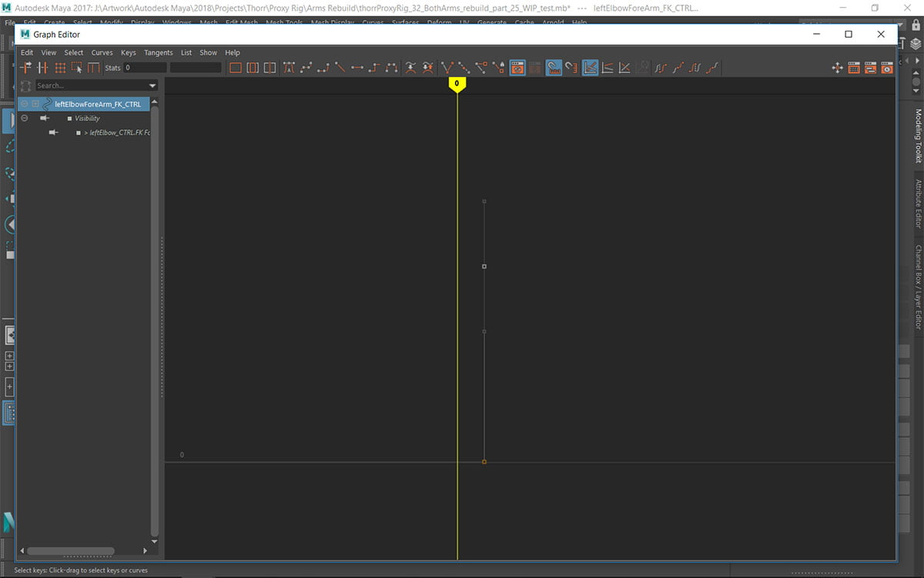
Task: Set spline tangents on selected keys
Action: 306,68
